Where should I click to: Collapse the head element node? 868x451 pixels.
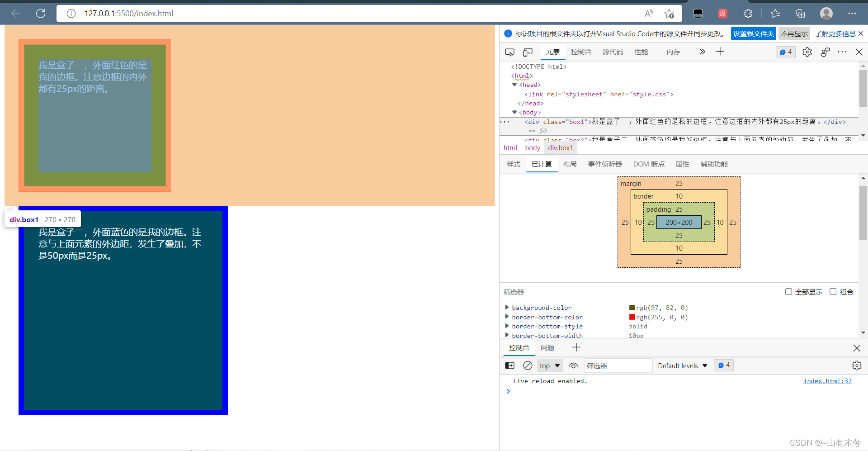(x=514, y=85)
